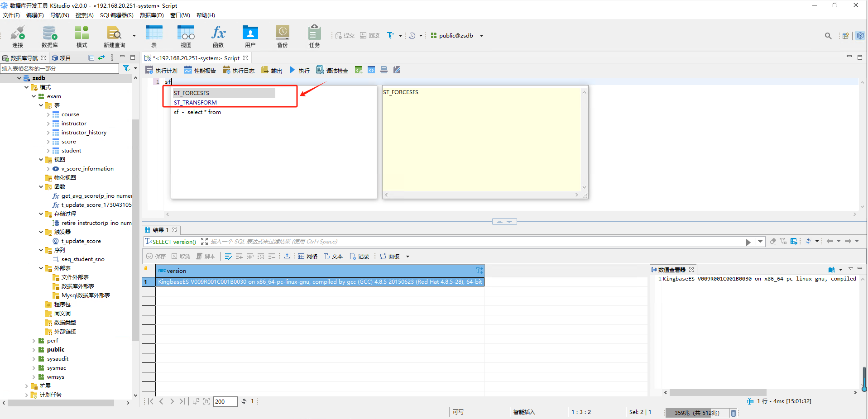Click the collapse-all icon in navigator panel
This screenshot has height=419, width=868.
pyautogui.click(x=91, y=57)
